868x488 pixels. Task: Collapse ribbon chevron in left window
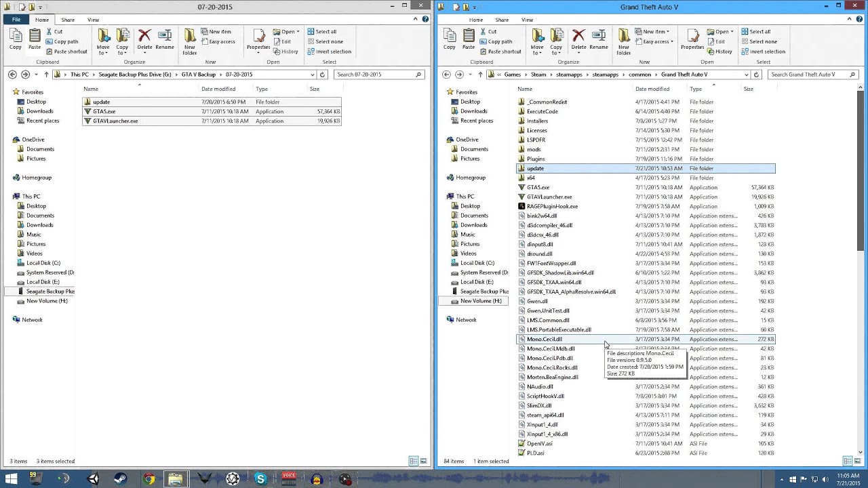(x=416, y=20)
